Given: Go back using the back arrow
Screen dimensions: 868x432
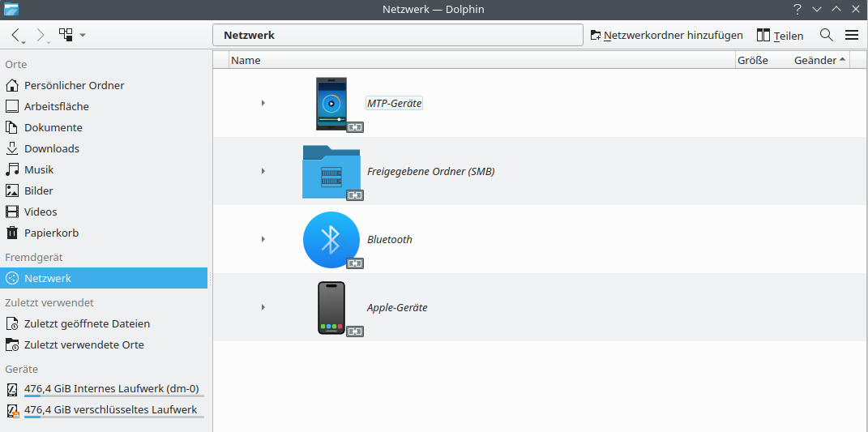Looking at the screenshot, I should (x=17, y=35).
